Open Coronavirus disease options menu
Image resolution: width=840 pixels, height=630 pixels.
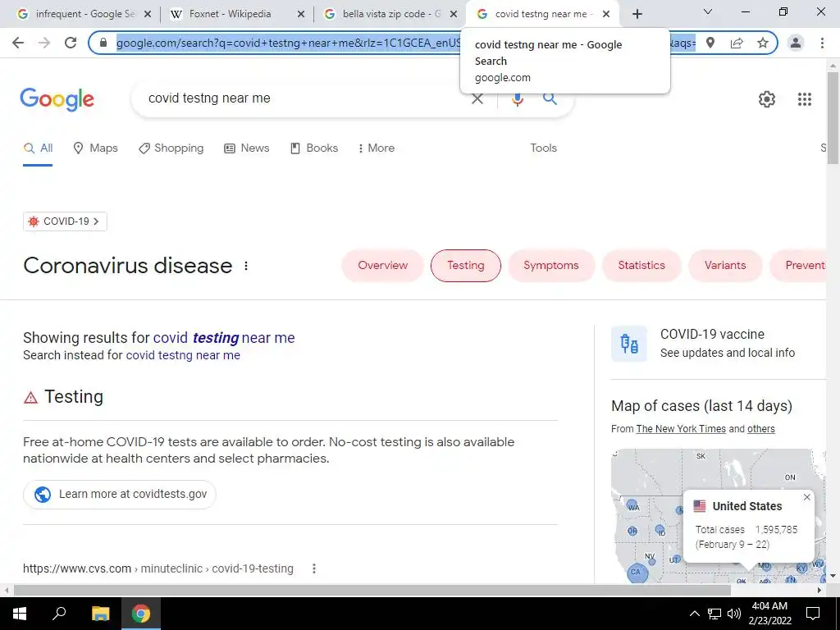point(246,266)
